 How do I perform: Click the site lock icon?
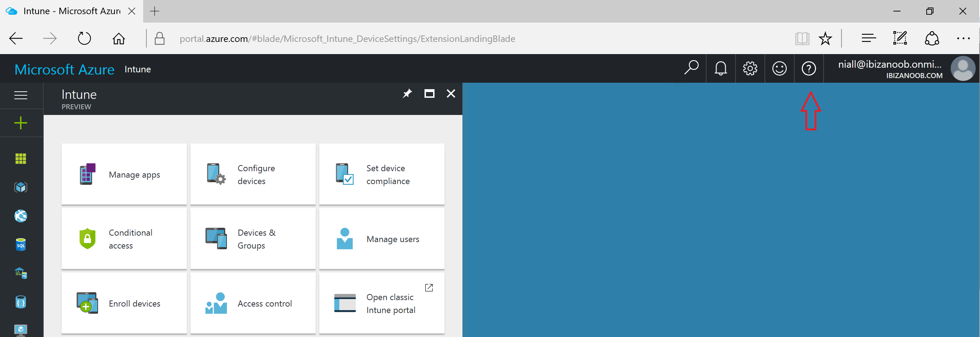tap(160, 38)
